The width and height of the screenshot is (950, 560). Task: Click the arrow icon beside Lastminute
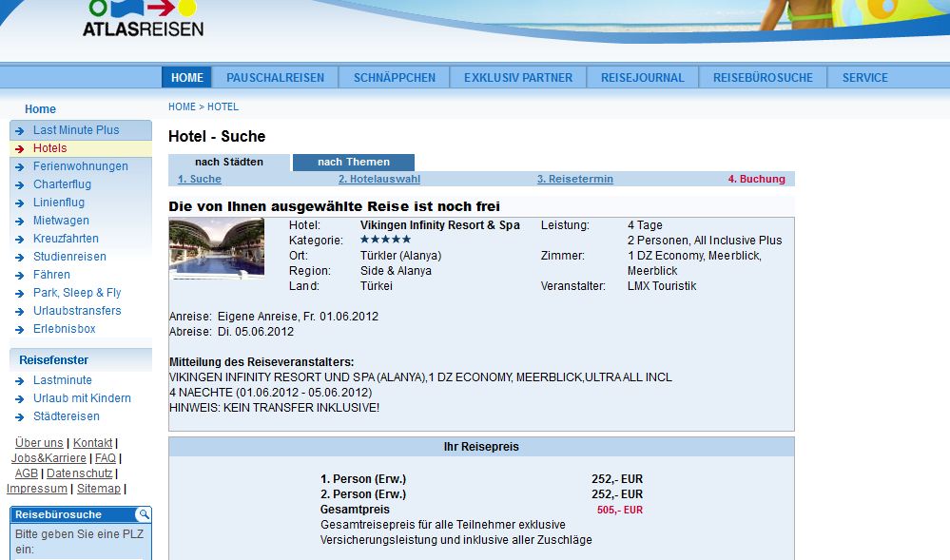coord(19,381)
